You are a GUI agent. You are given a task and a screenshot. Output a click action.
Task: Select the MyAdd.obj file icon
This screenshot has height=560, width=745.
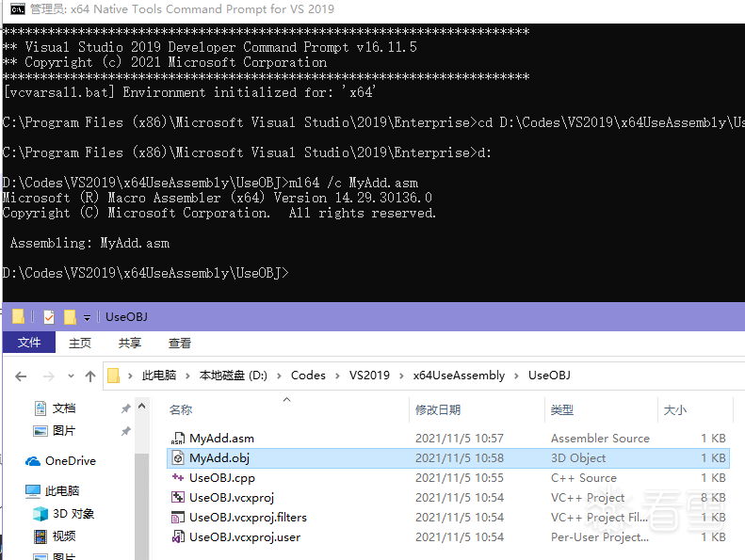point(178,457)
